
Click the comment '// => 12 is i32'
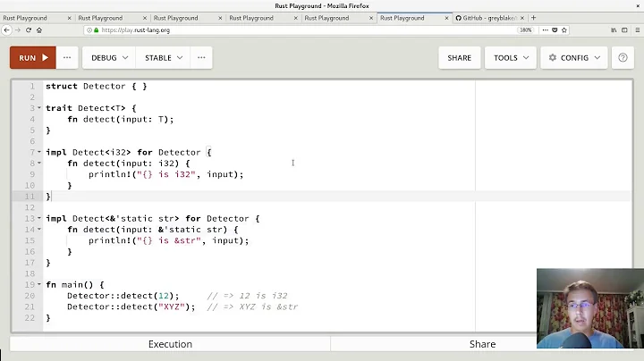(247, 296)
